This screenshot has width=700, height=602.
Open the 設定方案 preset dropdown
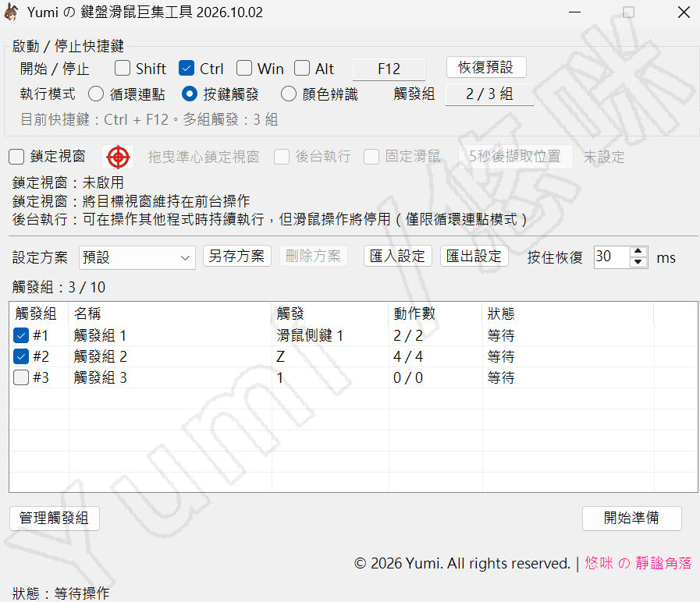137,257
